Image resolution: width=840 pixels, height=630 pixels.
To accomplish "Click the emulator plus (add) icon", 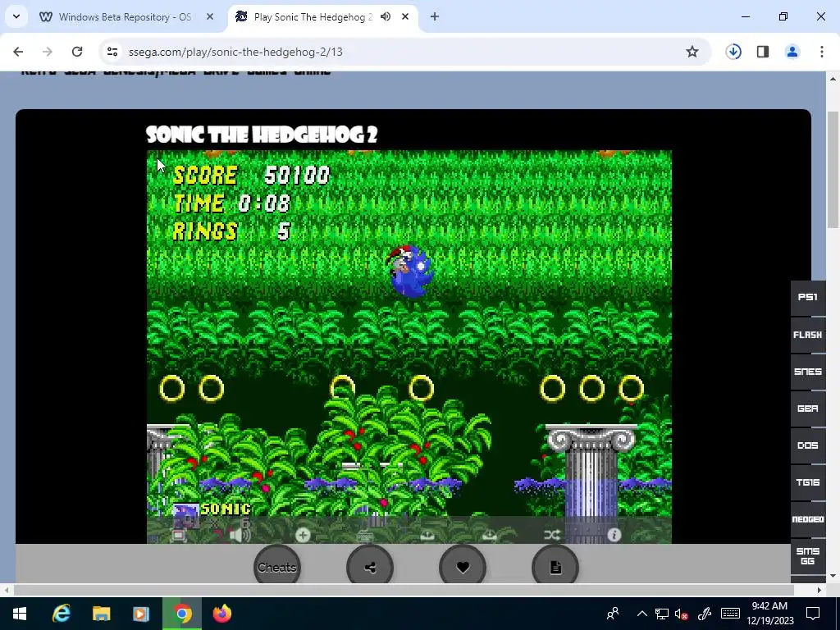I will click(303, 535).
